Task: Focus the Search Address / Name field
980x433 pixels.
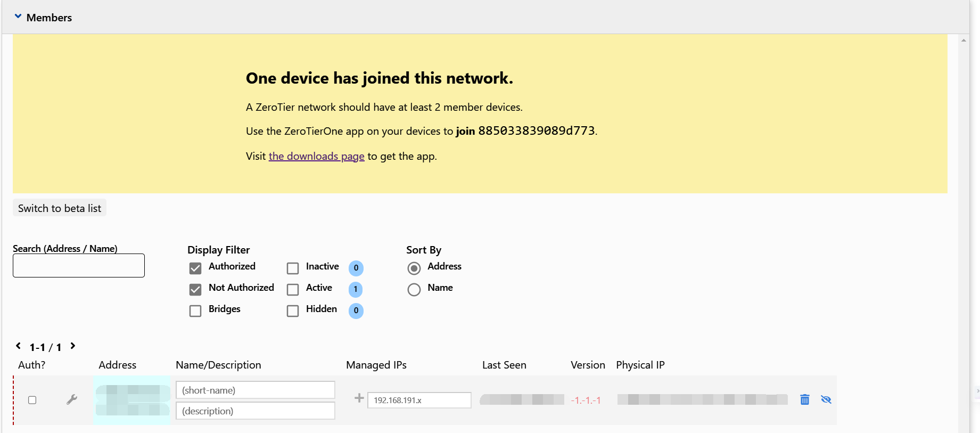Action: (x=79, y=265)
